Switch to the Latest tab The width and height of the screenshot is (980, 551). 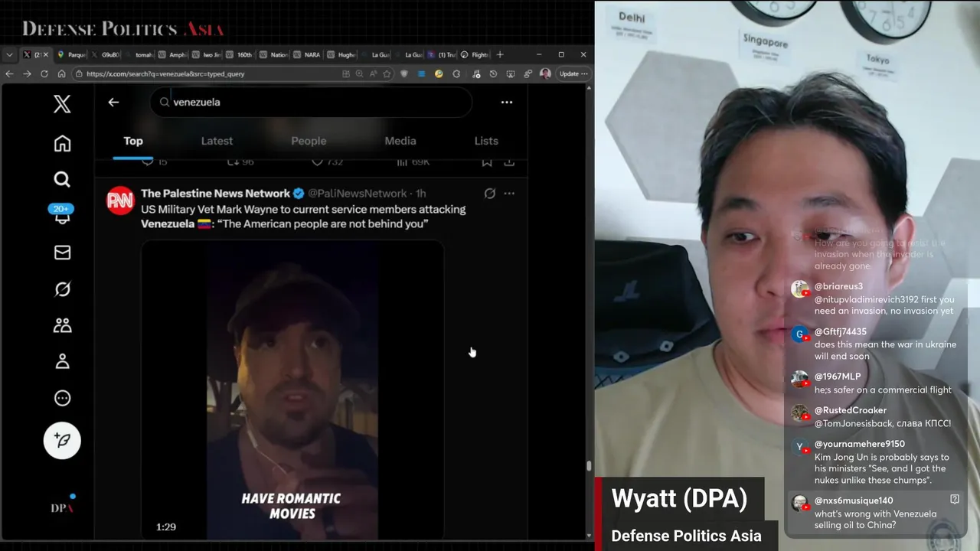click(x=217, y=141)
